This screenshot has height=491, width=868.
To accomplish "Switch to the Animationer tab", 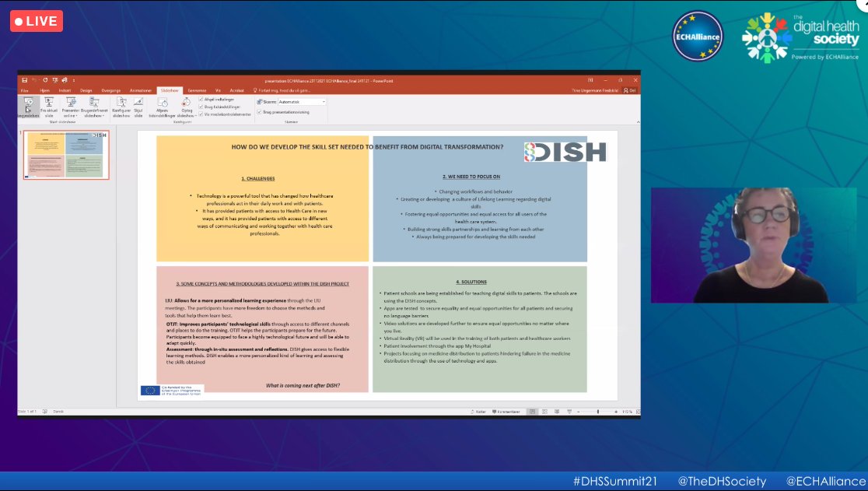I will click(140, 90).
